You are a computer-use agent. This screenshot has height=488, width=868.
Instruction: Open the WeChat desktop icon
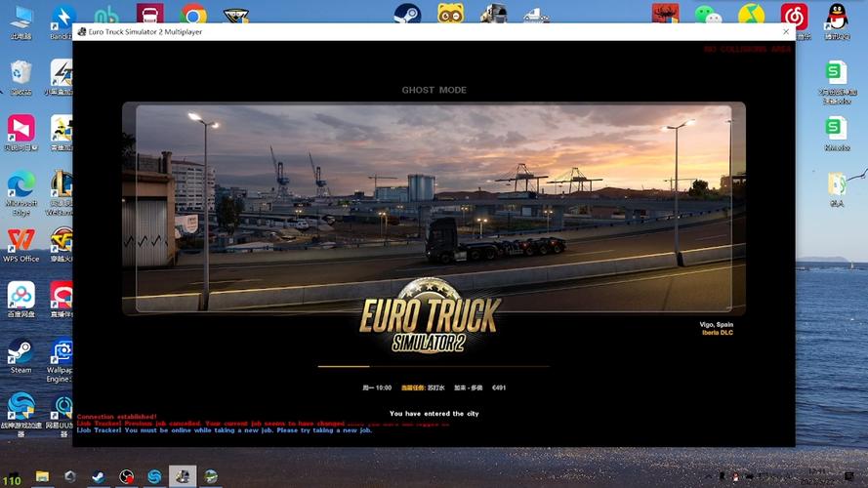pyautogui.click(x=708, y=15)
